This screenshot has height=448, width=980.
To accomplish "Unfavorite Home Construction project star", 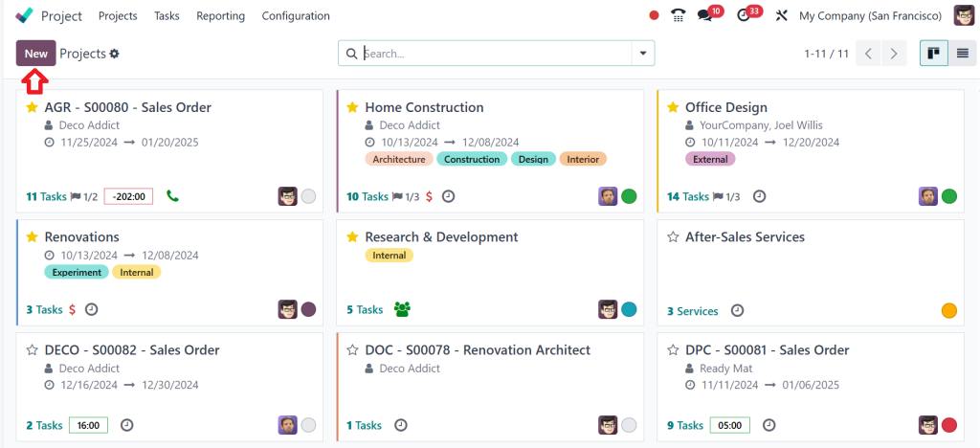I will pos(352,107).
